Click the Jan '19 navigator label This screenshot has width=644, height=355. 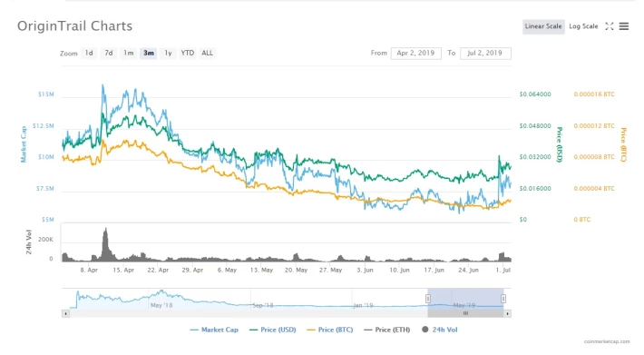coord(363,305)
